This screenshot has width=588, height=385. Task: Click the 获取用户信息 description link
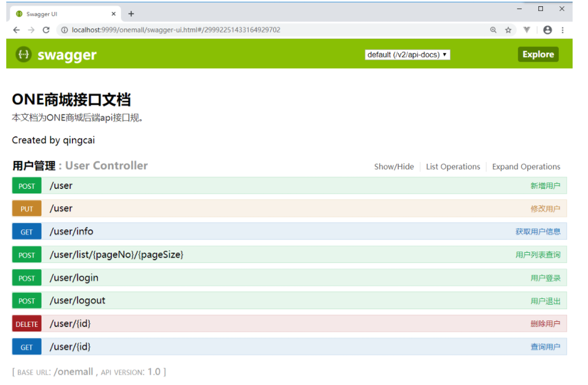tap(538, 232)
